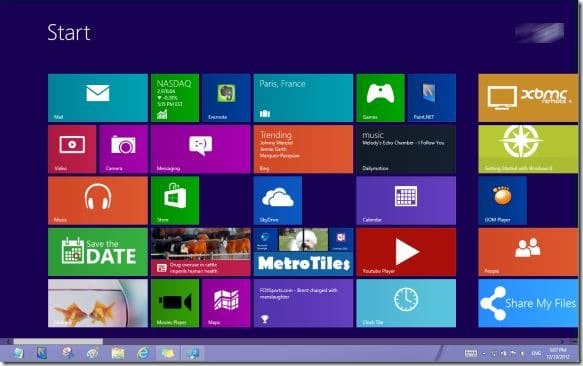Image resolution: width=583 pixels, height=366 pixels.
Task: Open the touch keyboard taskbar icon
Action: [x=471, y=353]
